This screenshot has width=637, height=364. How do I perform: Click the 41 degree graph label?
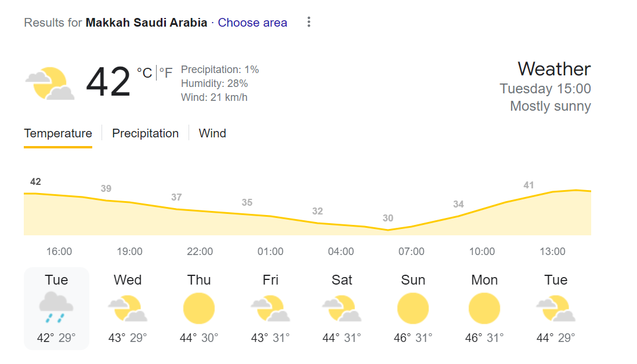(x=529, y=185)
